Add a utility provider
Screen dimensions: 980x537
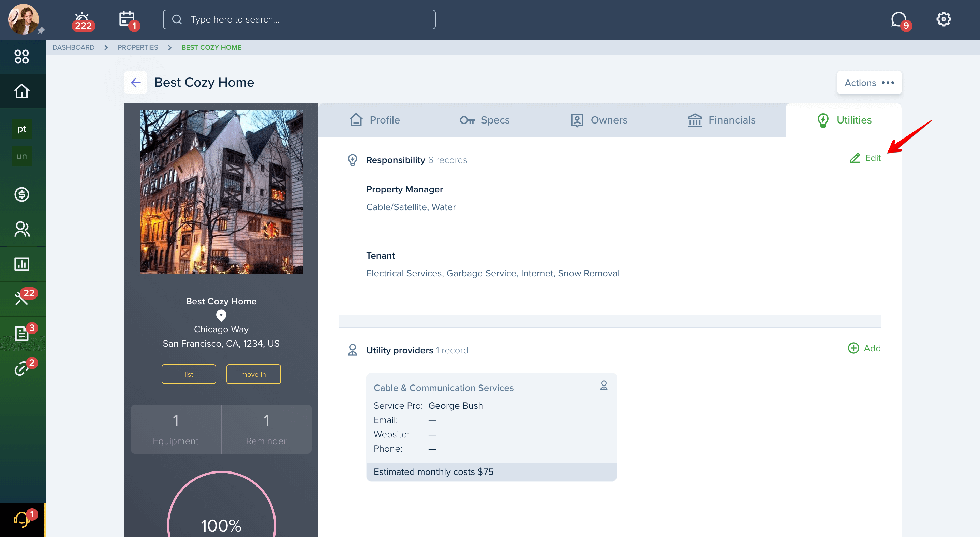[864, 348]
